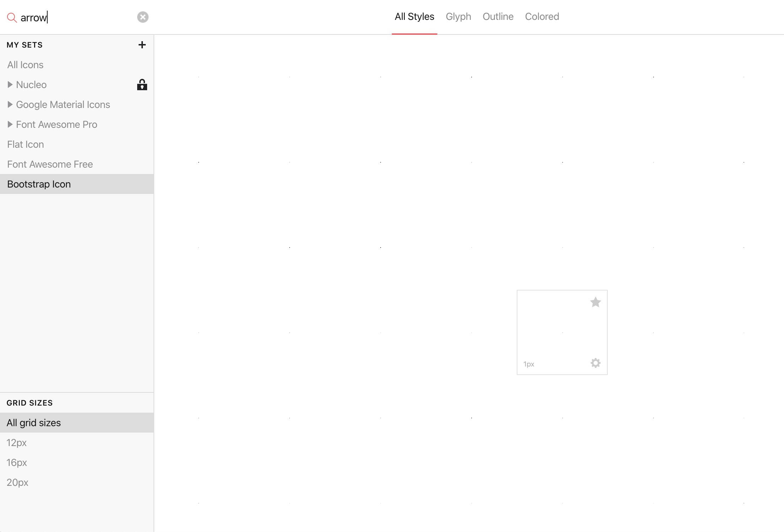Switch to the Colored tab

pyautogui.click(x=542, y=17)
